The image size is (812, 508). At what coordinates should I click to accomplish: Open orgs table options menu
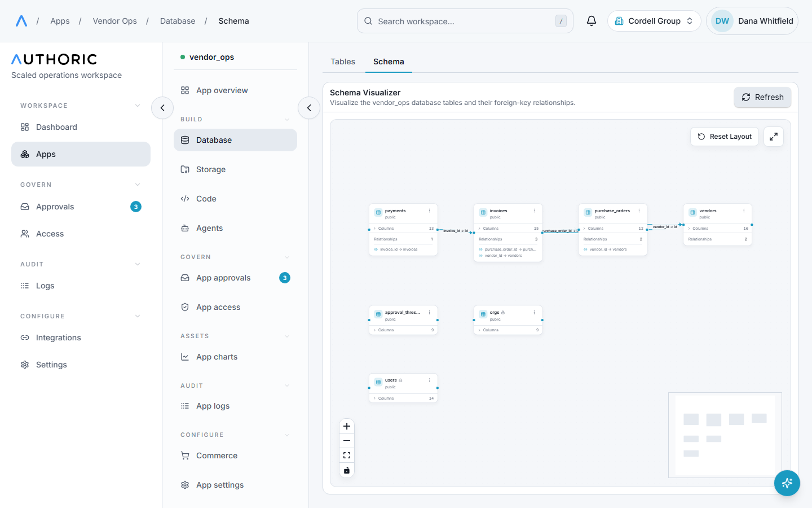[x=535, y=312]
